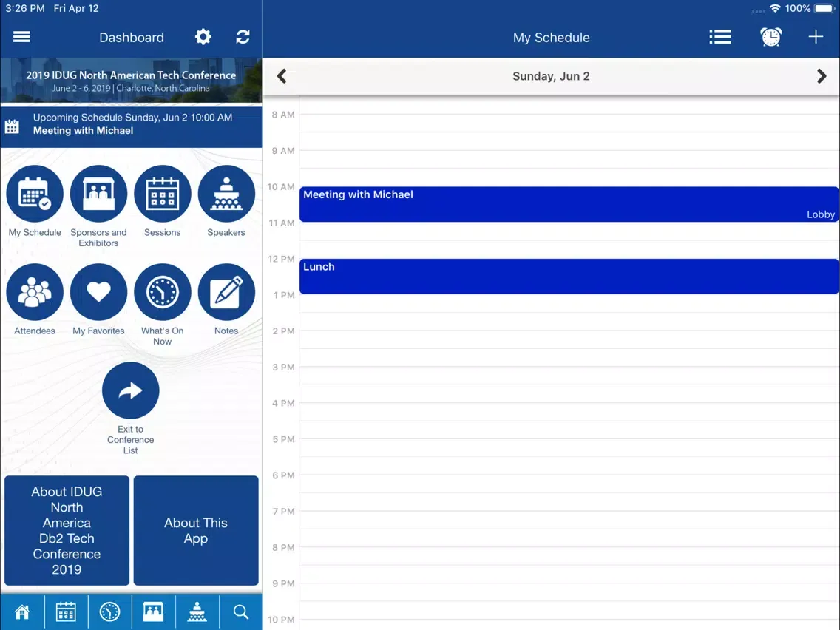Tap the 3:26 PM status bar time

(25, 9)
